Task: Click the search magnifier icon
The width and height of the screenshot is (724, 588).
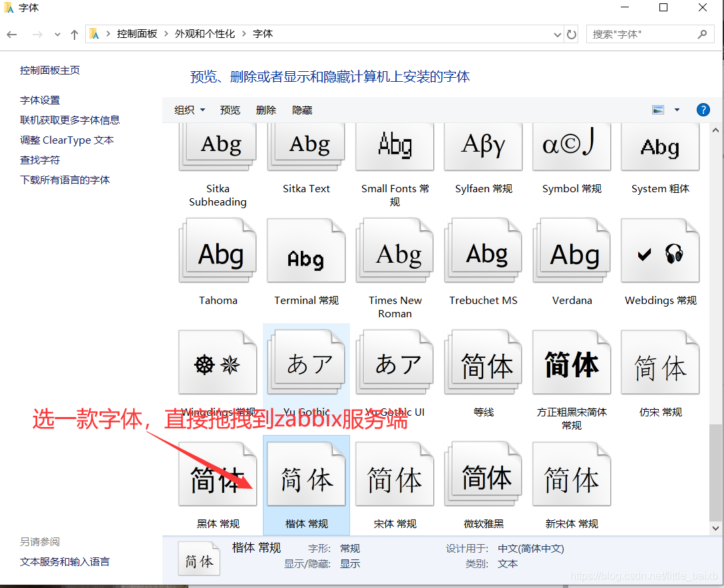Action: [703, 33]
